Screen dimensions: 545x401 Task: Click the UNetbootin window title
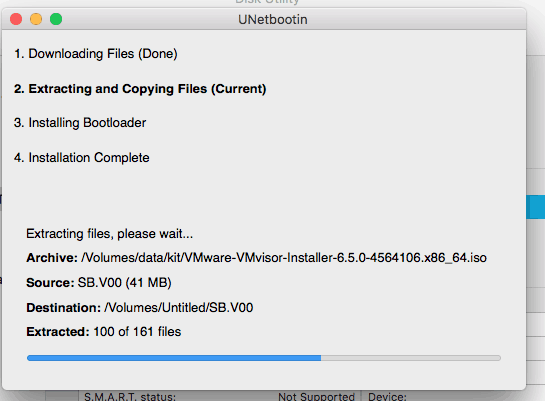click(x=272, y=20)
